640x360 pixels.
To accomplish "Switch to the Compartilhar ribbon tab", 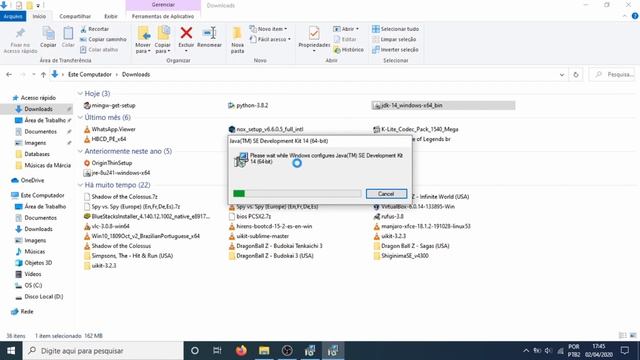I will click(x=75, y=16).
